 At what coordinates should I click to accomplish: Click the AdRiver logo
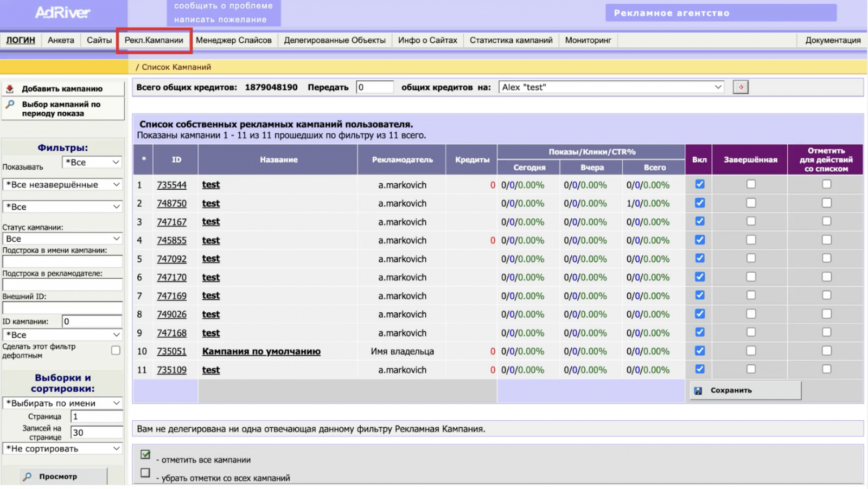click(x=63, y=12)
